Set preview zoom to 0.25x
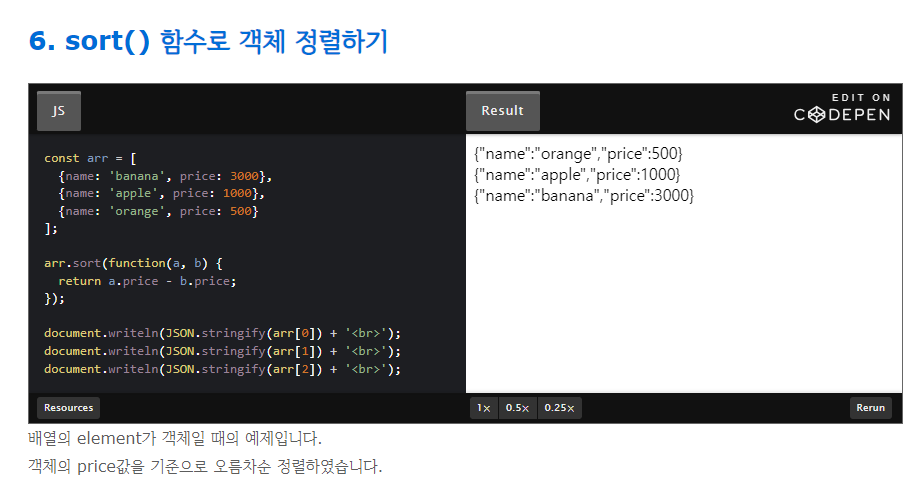923x500 pixels. (559, 408)
